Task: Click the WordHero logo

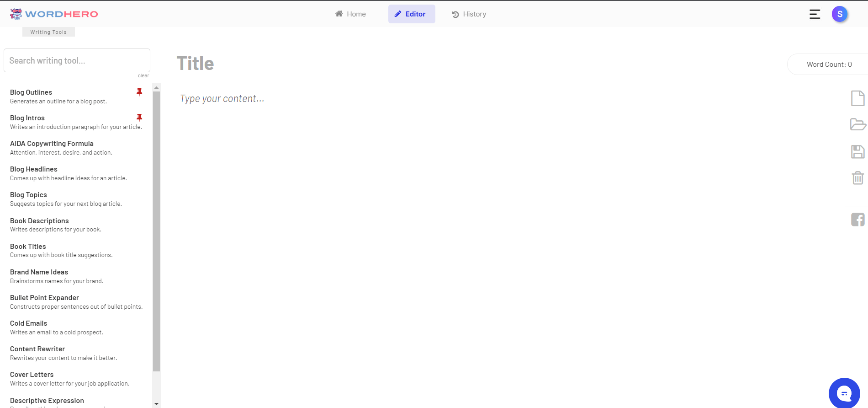Action: click(x=54, y=14)
